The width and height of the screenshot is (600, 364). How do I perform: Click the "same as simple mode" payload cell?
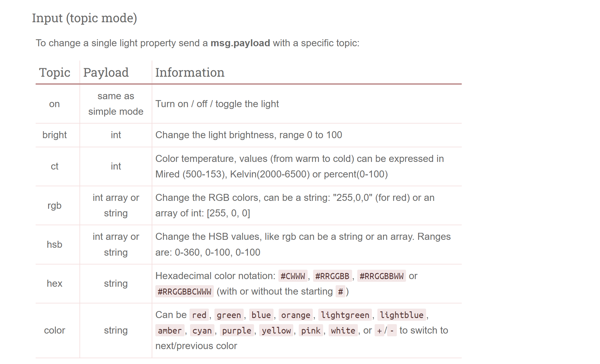tap(116, 104)
